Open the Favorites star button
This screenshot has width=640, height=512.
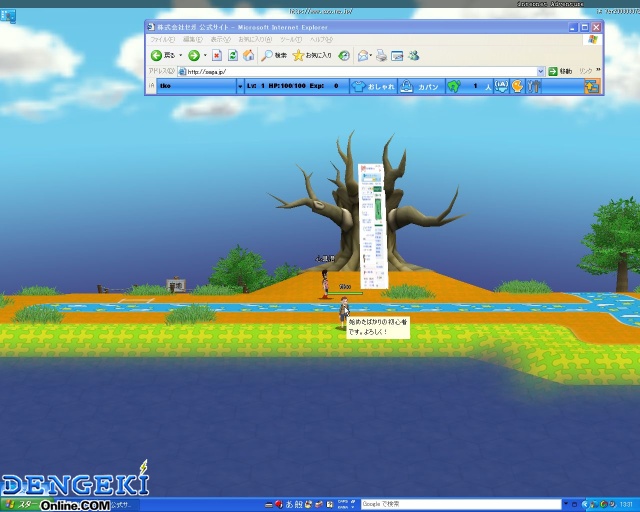pos(312,55)
